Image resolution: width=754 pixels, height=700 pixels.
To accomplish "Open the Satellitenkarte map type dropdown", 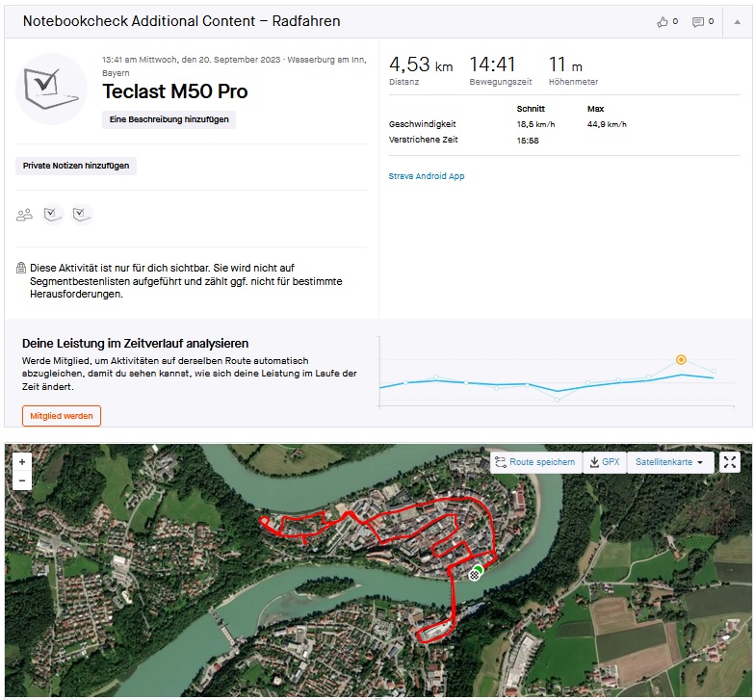I will [x=669, y=462].
